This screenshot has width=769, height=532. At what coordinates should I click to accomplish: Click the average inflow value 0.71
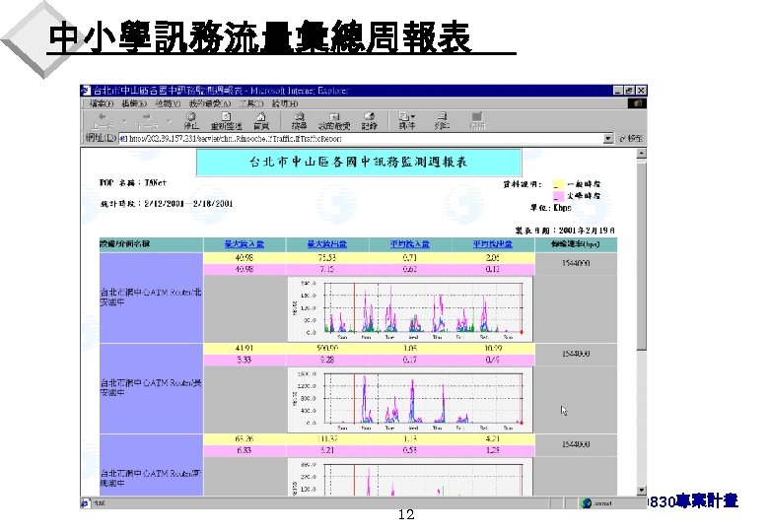(x=410, y=258)
